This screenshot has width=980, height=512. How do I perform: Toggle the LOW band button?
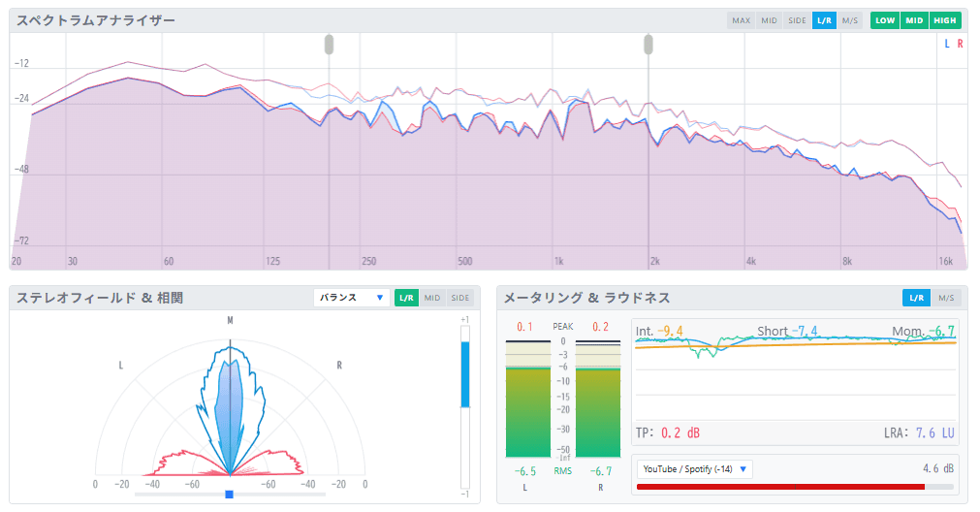click(885, 20)
